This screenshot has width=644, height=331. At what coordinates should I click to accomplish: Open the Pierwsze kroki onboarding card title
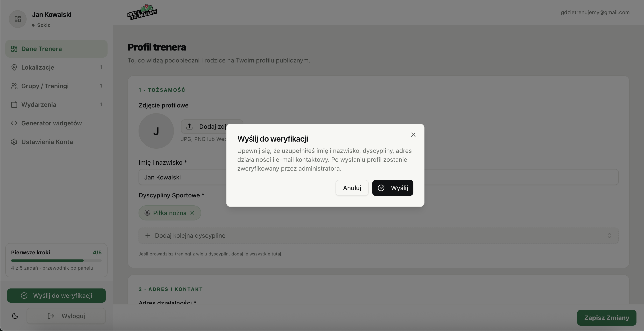pyautogui.click(x=31, y=252)
